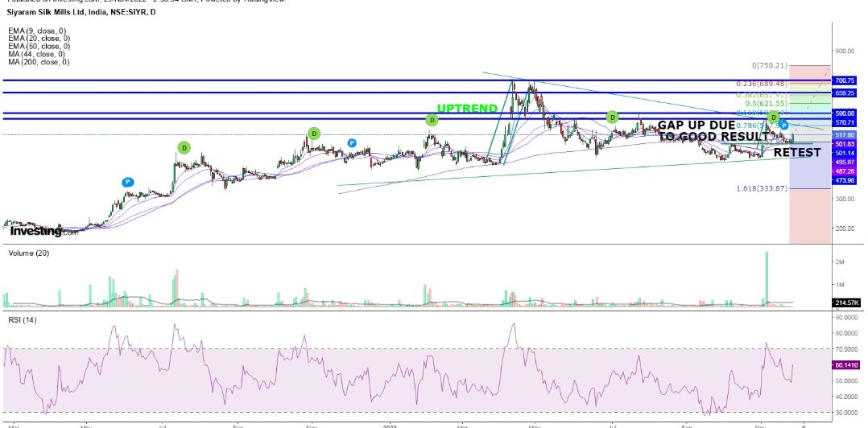The width and height of the screenshot is (868, 428).
Task: Click the tallest volume spike bar
Action: [767, 279]
